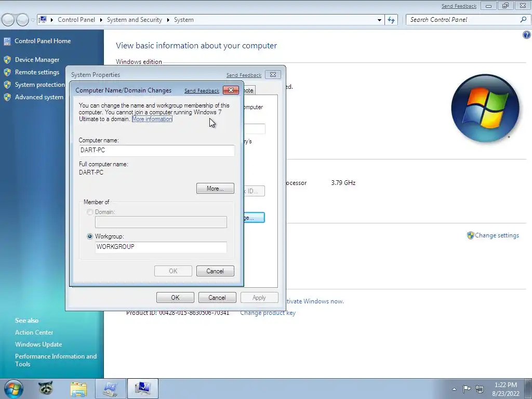Viewport: 532px width, 399px height.
Task: Open the Action Center flag icon
Action: [x=467, y=389]
